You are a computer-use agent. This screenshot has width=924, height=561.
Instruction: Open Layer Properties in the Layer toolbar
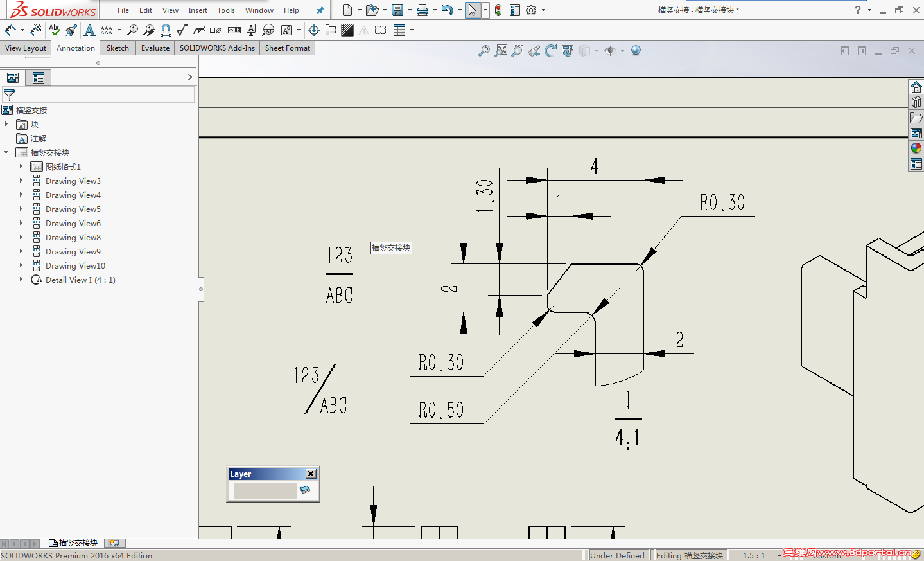[x=305, y=490]
